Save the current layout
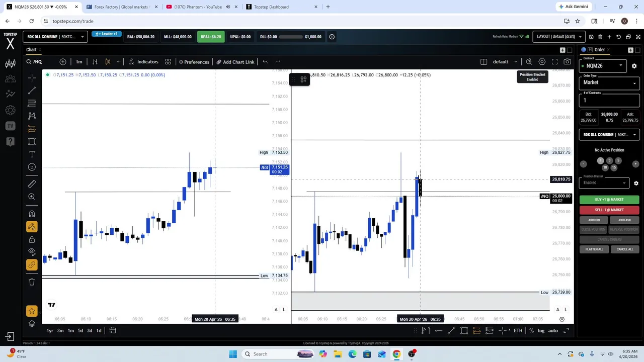The width and height of the screenshot is (644, 362). pos(591,37)
